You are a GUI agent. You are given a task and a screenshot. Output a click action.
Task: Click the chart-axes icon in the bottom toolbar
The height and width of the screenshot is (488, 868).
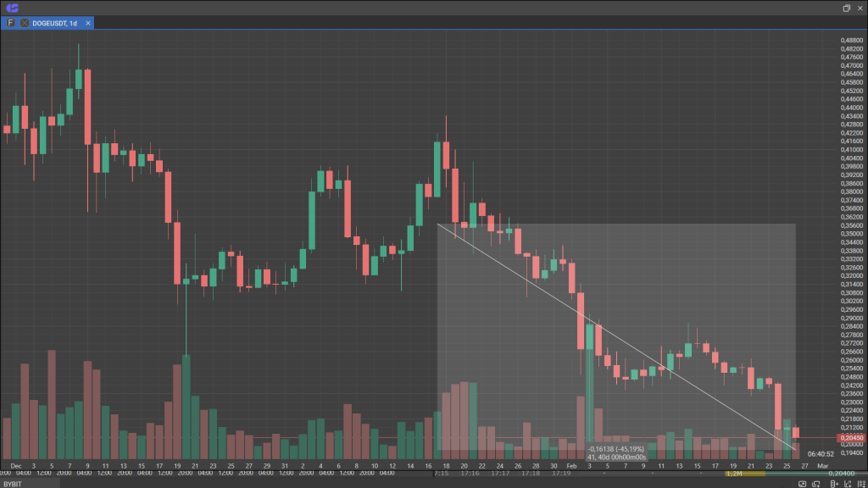coord(846,483)
